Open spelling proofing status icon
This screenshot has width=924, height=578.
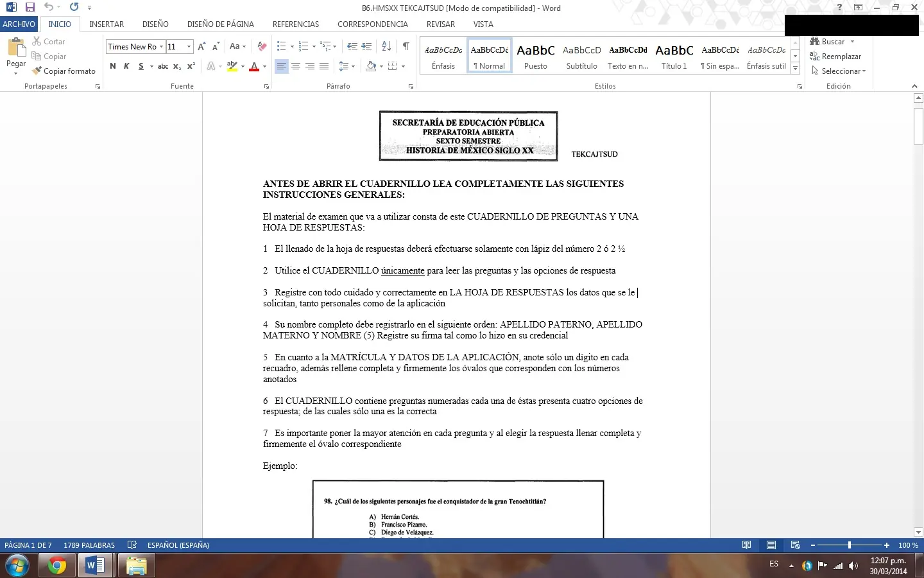pos(132,545)
